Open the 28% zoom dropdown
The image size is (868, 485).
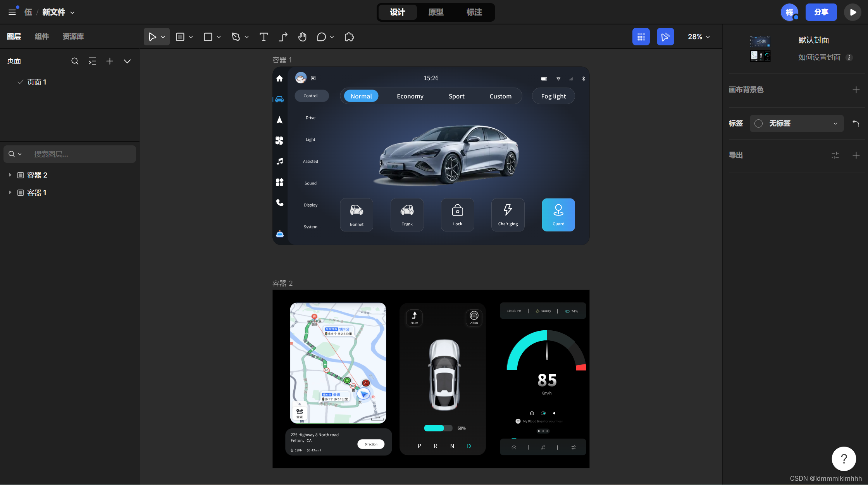click(699, 37)
